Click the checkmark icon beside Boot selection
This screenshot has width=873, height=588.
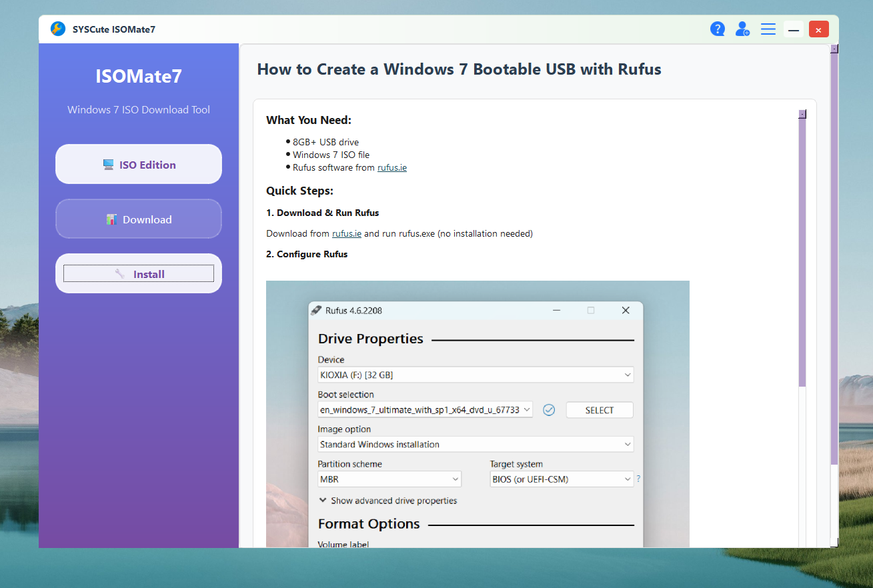549,410
